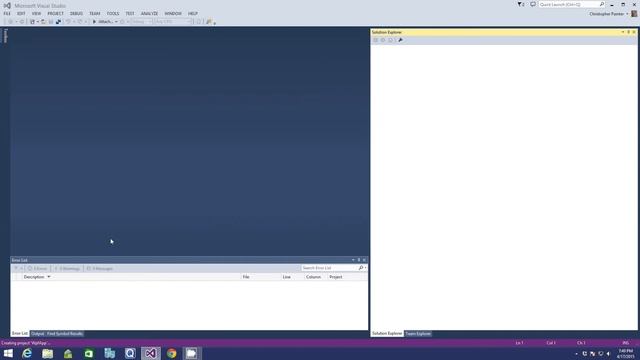Open the WINDOW menu
Viewport: 640px width, 360px height.
tap(173, 13)
